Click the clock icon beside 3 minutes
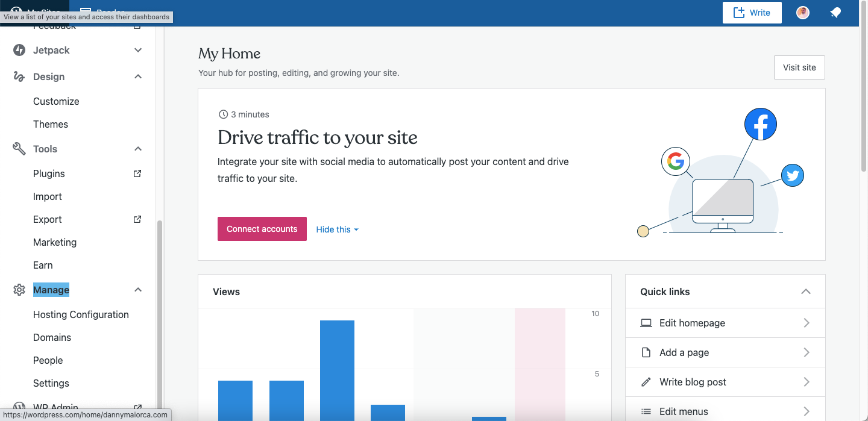 click(223, 114)
